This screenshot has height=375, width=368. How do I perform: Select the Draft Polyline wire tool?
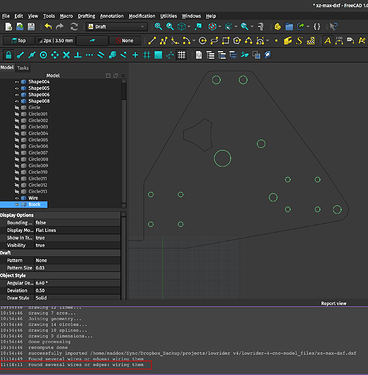click(163, 41)
